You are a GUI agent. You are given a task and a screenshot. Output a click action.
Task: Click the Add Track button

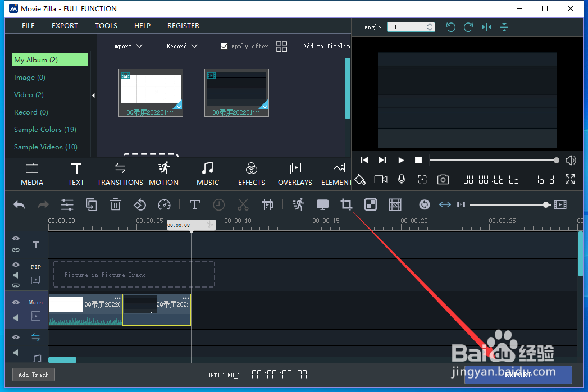[x=34, y=375]
